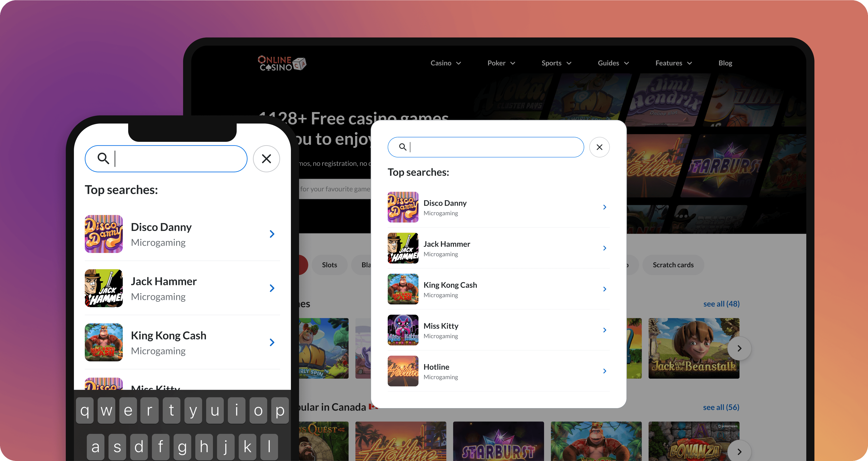Select Jack Hammer title on phone
The height and width of the screenshot is (461, 868).
click(x=164, y=281)
